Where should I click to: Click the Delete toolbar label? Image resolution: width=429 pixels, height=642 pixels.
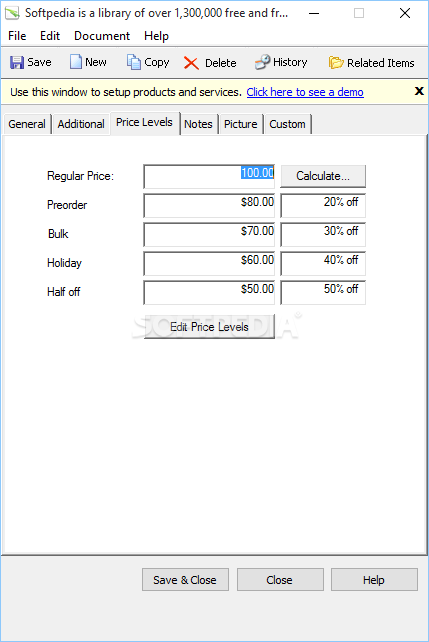[x=221, y=63]
